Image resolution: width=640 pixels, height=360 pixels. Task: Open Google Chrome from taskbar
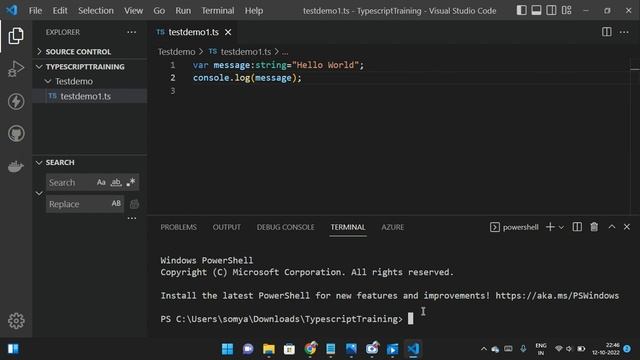click(310, 349)
